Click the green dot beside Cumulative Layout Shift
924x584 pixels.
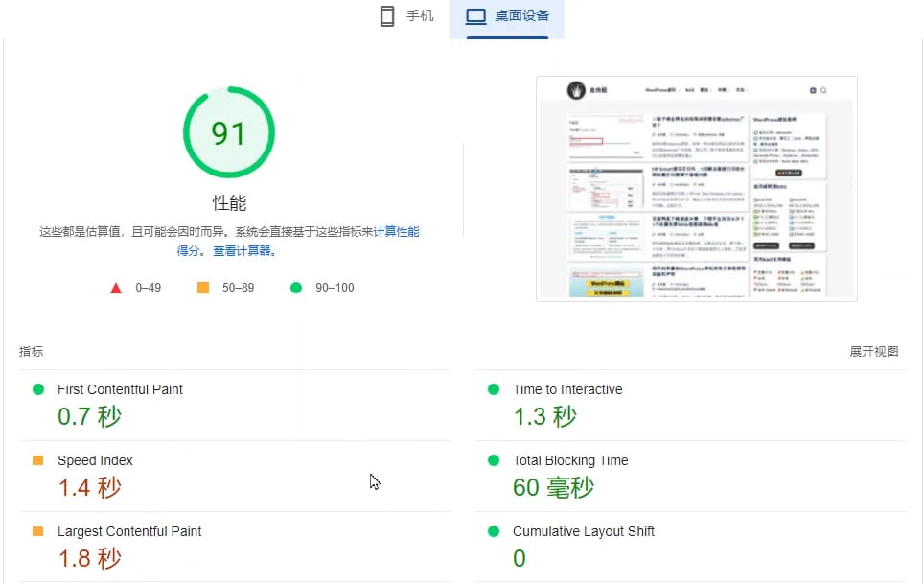495,531
